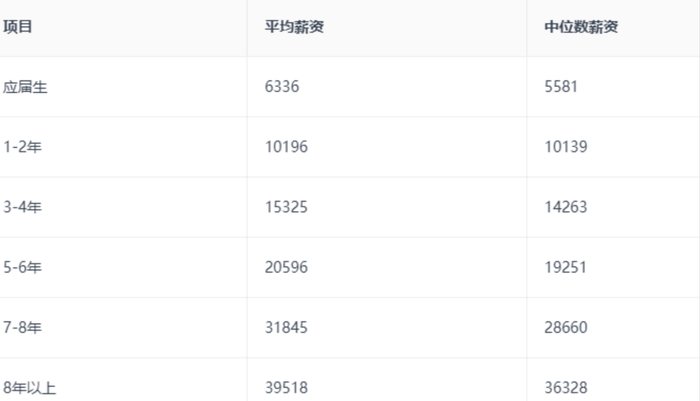
Task: Select the average salary value 6336
Action: 282,87
